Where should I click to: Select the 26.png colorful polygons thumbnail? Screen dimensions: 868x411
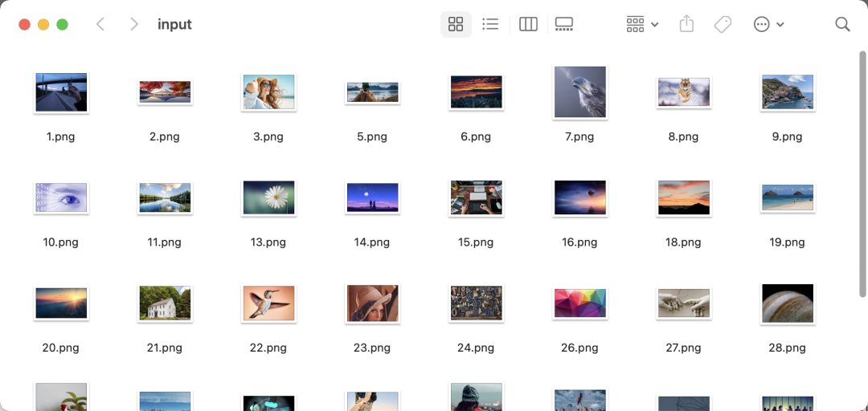(x=579, y=303)
